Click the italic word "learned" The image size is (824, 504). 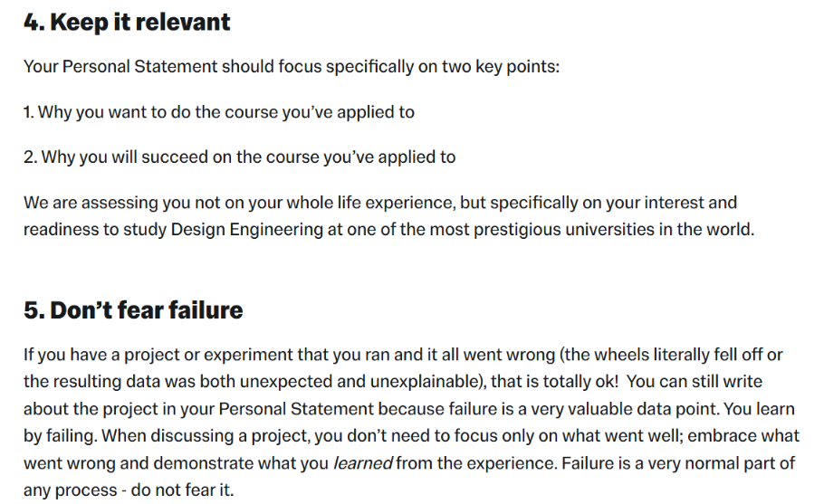tap(362, 463)
